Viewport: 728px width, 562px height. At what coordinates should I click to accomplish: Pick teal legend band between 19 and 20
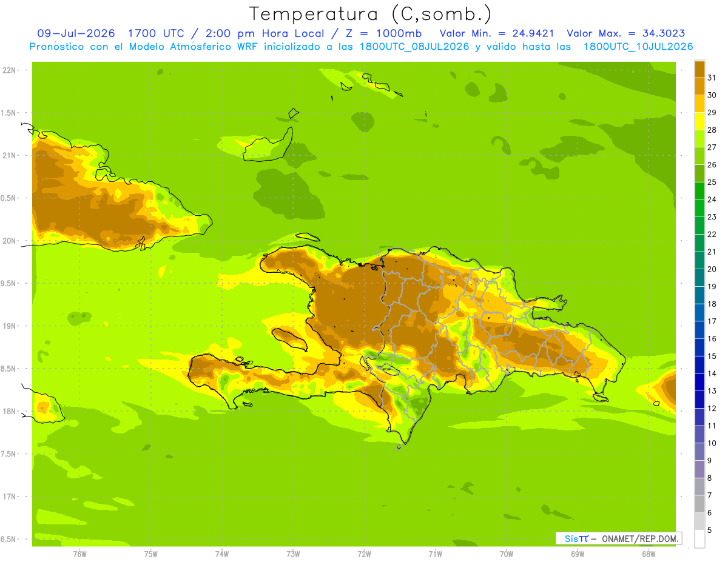point(699,278)
